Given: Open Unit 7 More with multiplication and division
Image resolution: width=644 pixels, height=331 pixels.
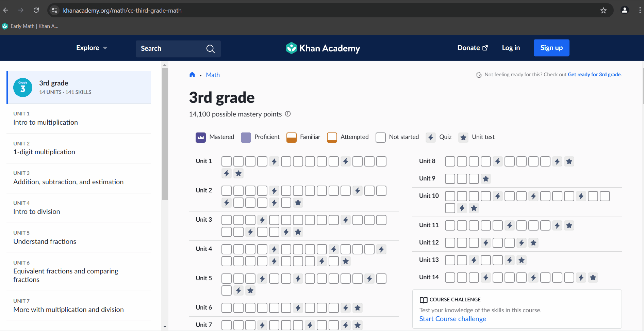Looking at the screenshot, I should click(79, 306).
